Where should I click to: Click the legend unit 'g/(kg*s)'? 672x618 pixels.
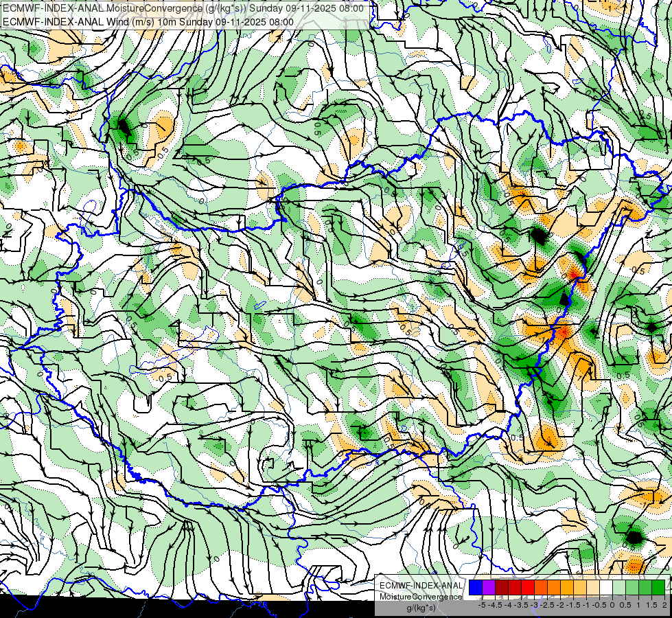421,608
